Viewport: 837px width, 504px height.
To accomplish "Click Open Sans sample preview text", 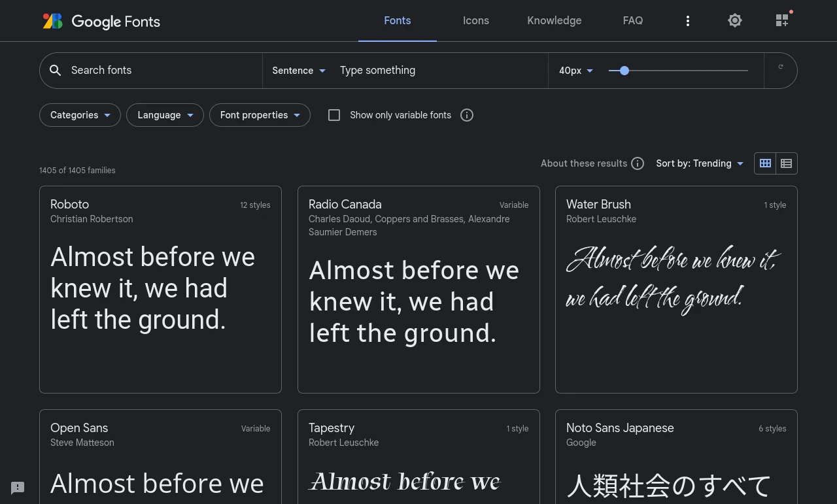I will click(157, 484).
